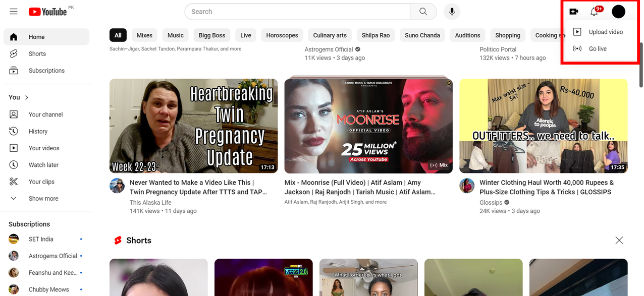
Task: Open Subscriptions in sidebar
Action: tap(46, 71)
